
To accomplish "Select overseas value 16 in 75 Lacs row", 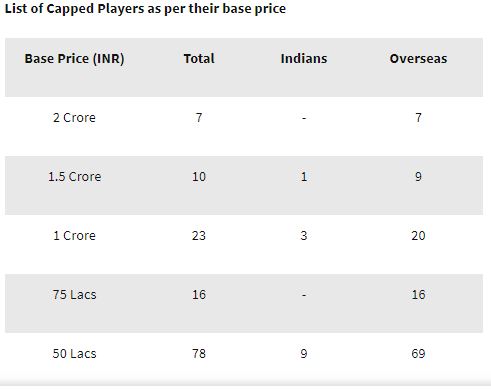I will pyautogui.click(x=418, y=295).
